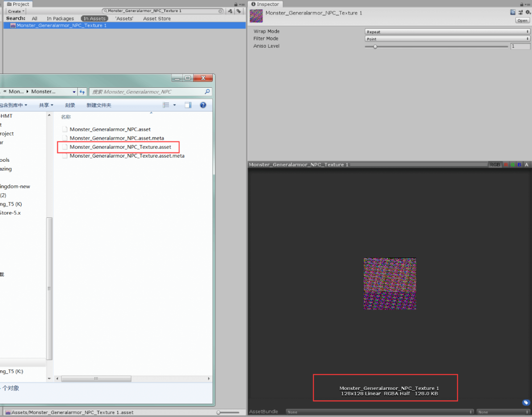Click the Project icon size slider
532x417 pixels.
coord(228,412)
